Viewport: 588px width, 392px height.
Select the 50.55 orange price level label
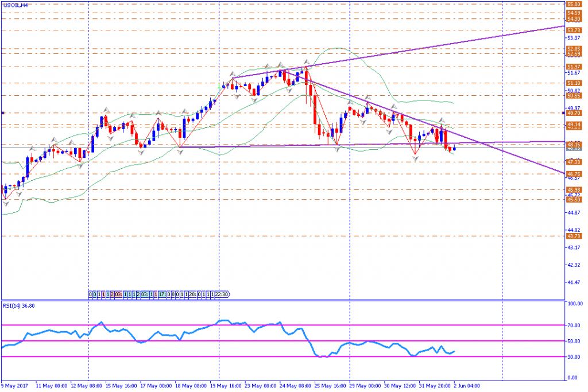pos(574,96)
